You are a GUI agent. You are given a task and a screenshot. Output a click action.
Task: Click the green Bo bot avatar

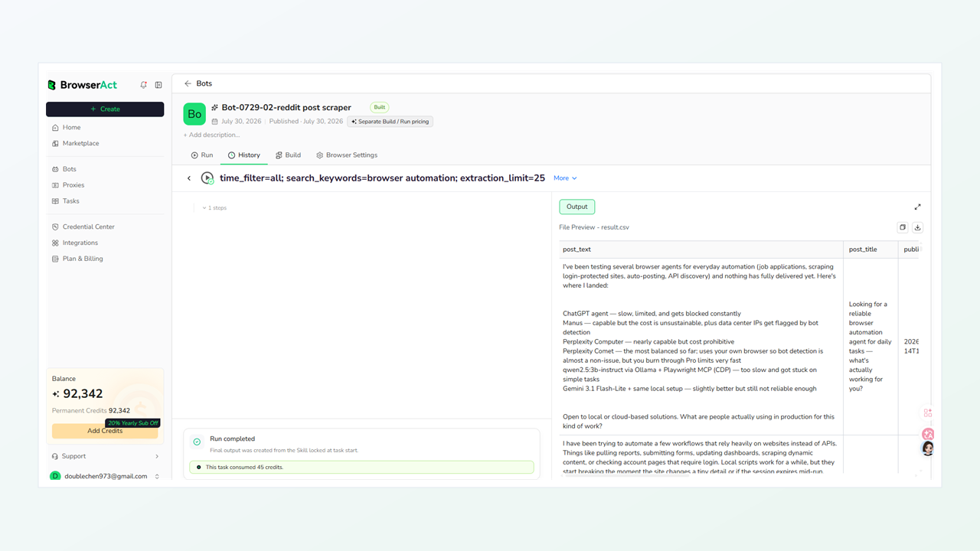click(194, 114)
